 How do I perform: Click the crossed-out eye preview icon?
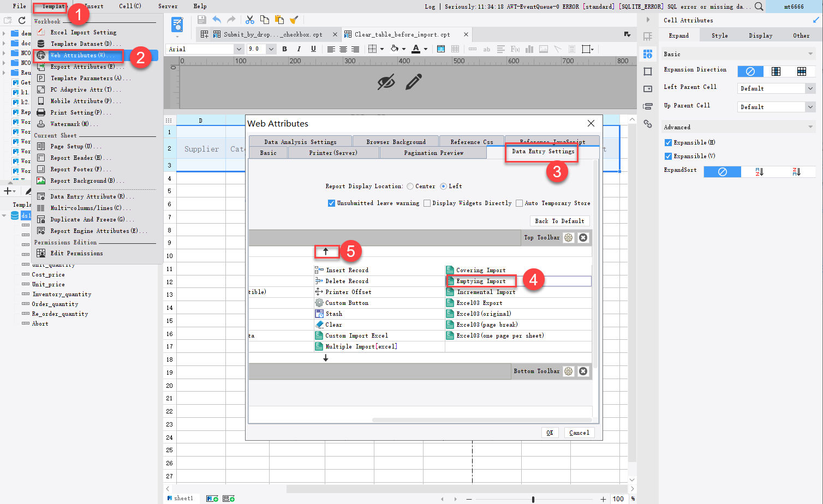coord(386,82)
